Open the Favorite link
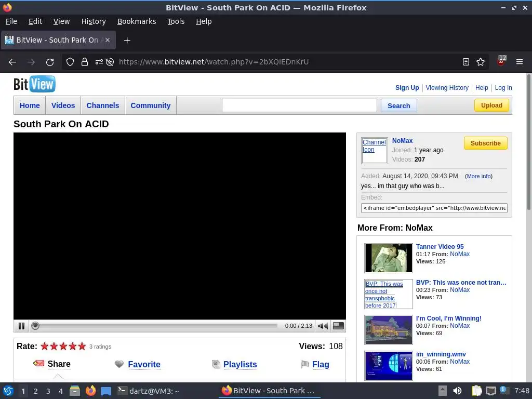The width and height of the screenshot is (532, 399). tap(144, 364)
